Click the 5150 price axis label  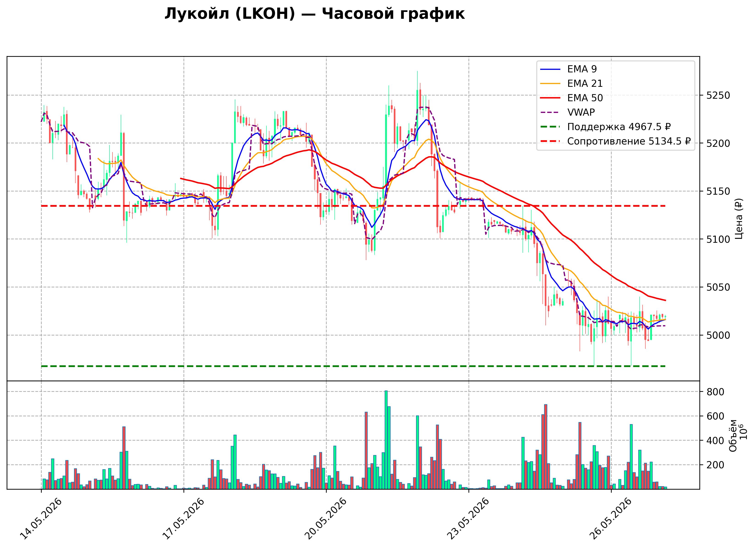point(718,191)
